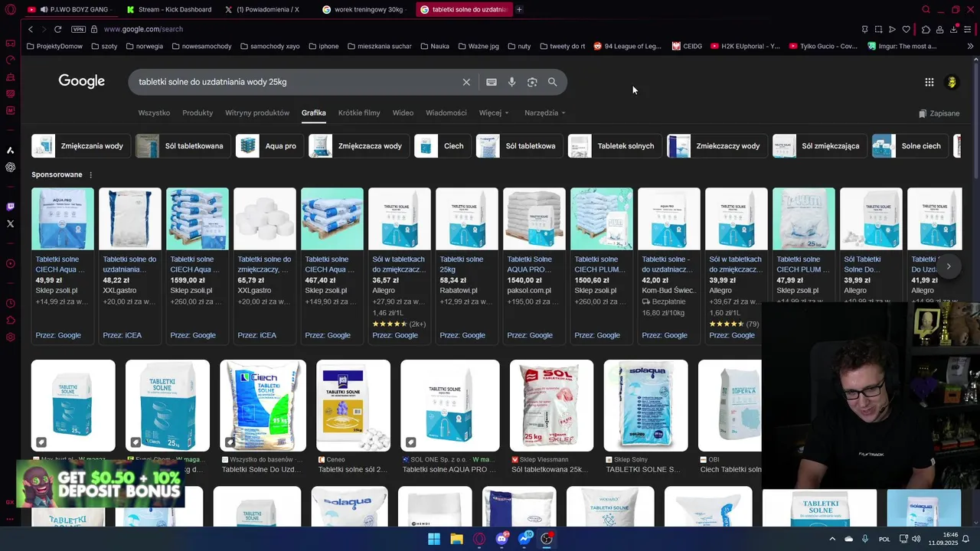
Task: Open Windows Start button
Action: 434,539
